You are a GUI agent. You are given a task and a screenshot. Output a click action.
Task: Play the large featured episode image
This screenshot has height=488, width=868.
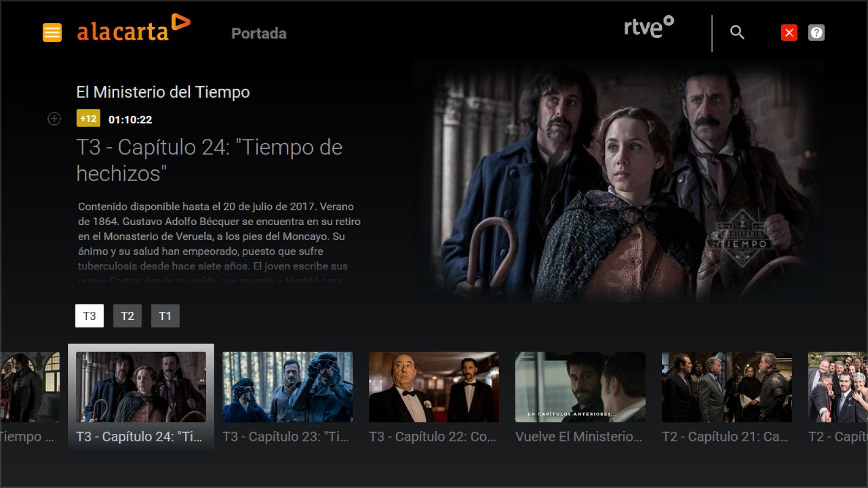pyautogui.click(x=618, y=182)
